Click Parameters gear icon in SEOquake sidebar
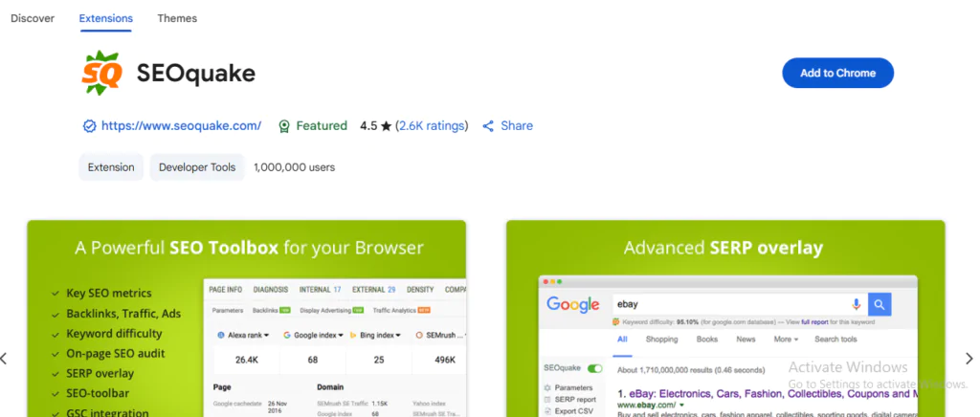The height and width of the screenshot is (417, 980). [x=547, y=387]
